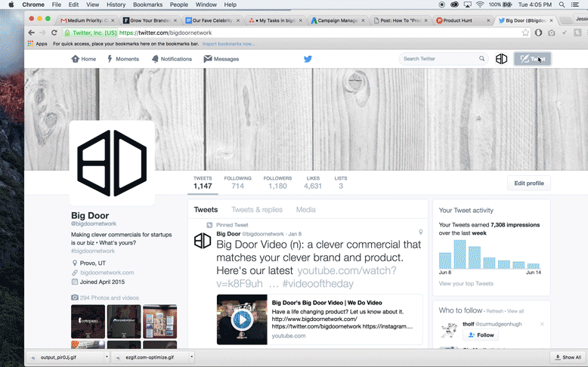This screenshot has width=588, height=367.
Task: Go back in Chrome
Action: point(32,32)
